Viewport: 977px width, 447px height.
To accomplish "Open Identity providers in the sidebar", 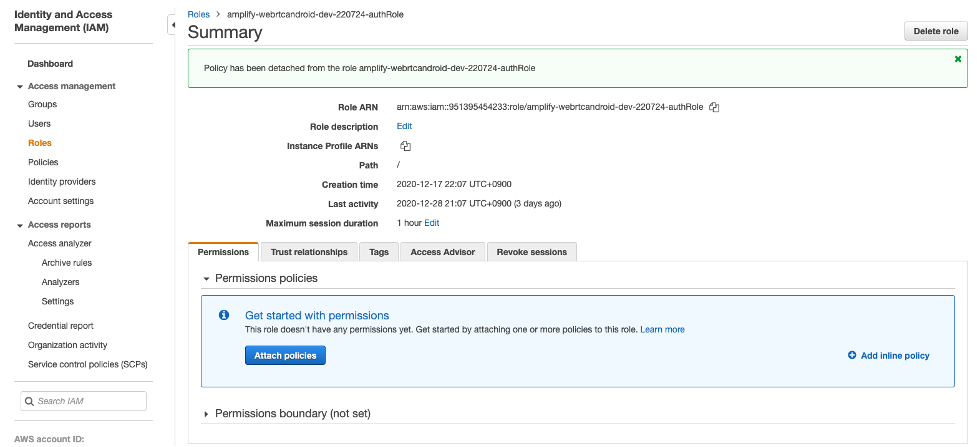I will click(x=62, y=181).
